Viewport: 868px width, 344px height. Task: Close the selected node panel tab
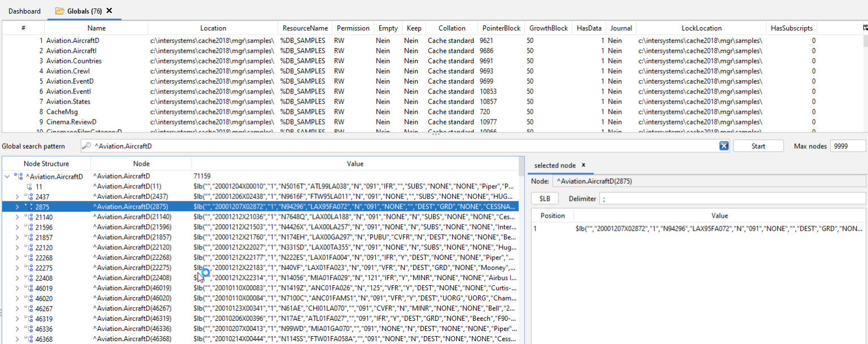pyautogui.click(x=584, y=165)
